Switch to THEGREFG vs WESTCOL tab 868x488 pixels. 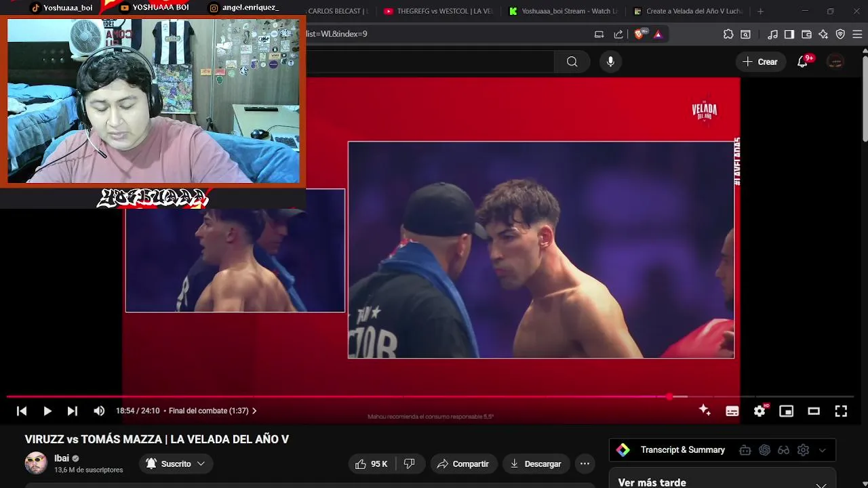[438, 11]
